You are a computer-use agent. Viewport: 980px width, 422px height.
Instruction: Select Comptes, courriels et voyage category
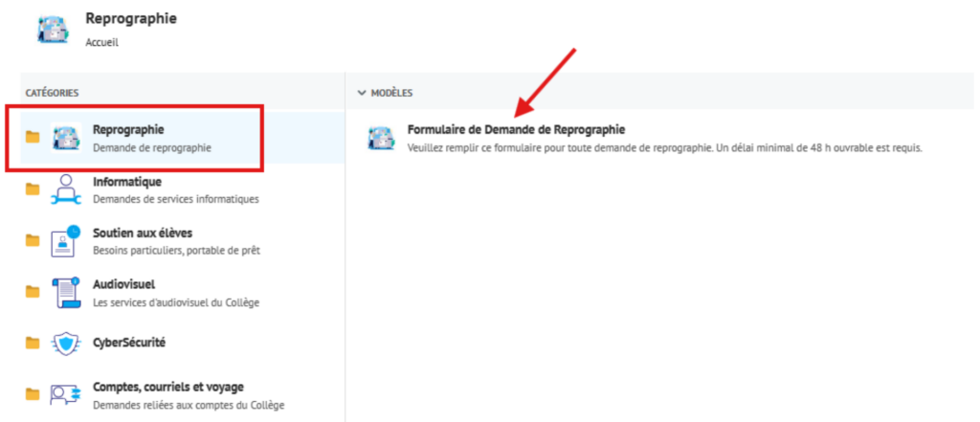point(167,387)
